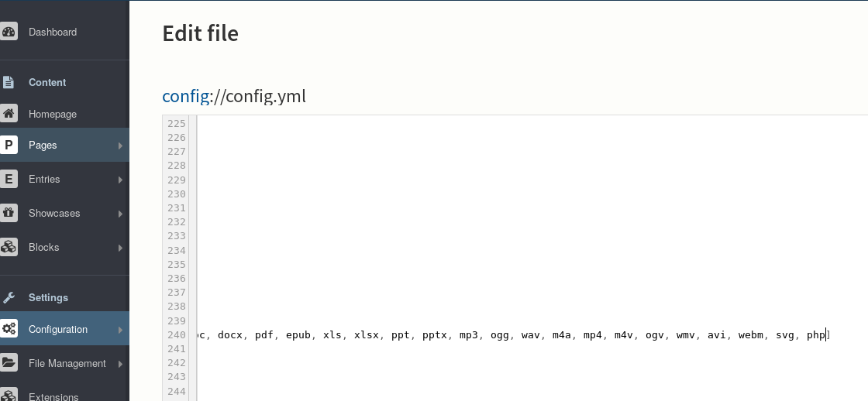Image resolution: width=868 pixels, height=401 pixels.
Task: Expand the Entries submenu arrow
Action: point(120,180)
